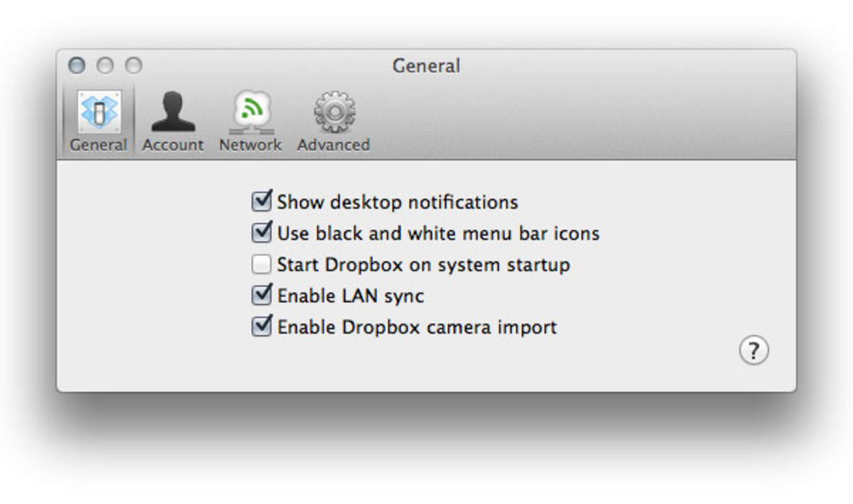Turn off the Enable LAN sync checkbox
The width and height of the screenshot is (853, 504).
(261, 296)
